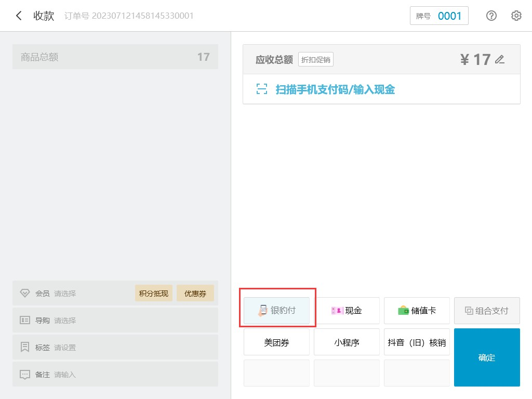Click the 应收总额 label
Screen dimensions: 532x399
coord(274,60)
